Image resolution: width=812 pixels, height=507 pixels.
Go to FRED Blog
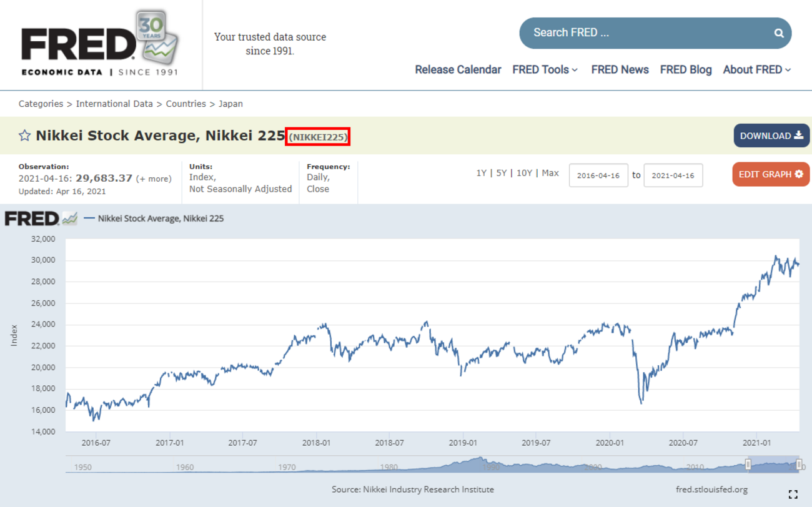686,70
